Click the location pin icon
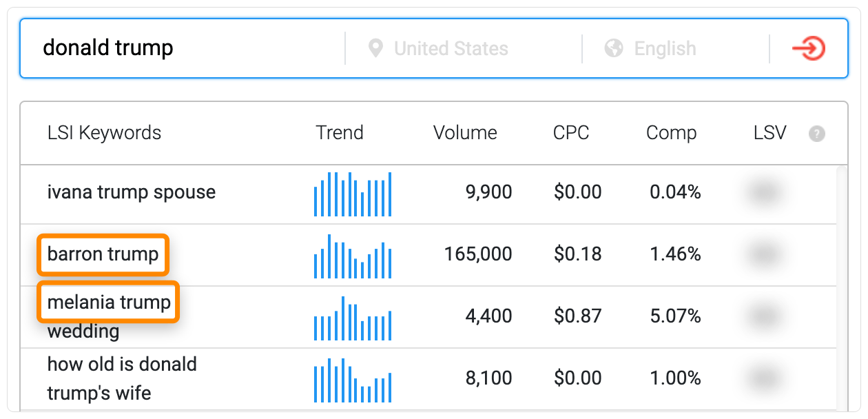Viewport: 868px width, 419px height. (375, 49)
